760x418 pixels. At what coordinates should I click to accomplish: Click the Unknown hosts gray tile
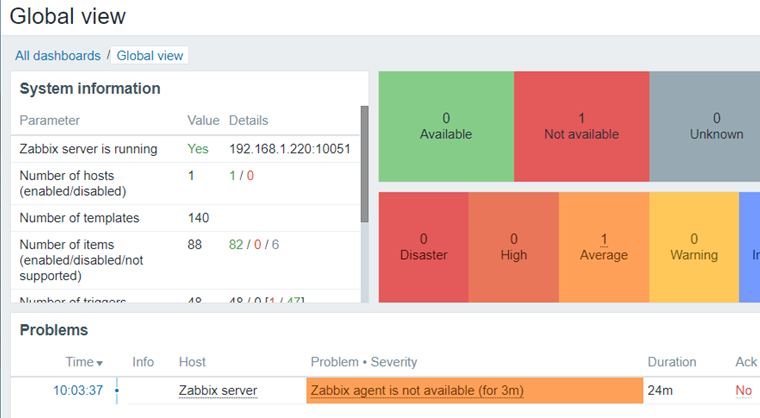pyautogui.click(x=705, y=127)
